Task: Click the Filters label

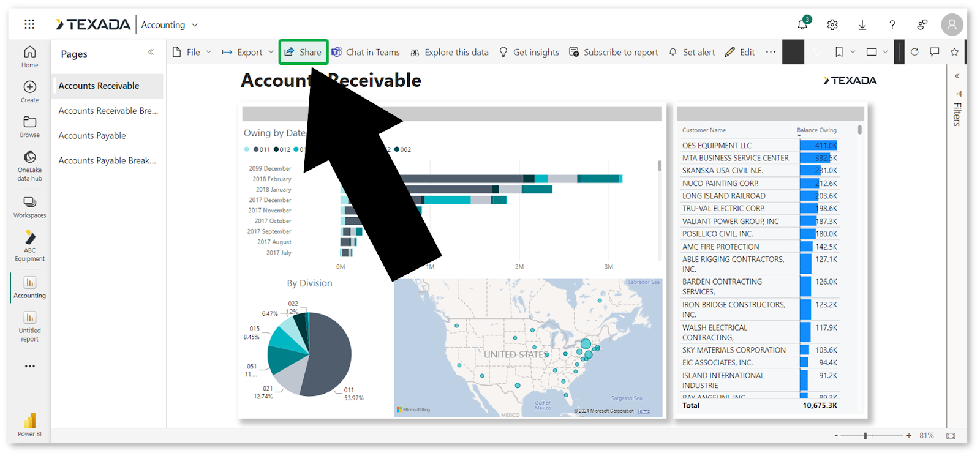Action: pyautogui.click(x=957, y=114)
